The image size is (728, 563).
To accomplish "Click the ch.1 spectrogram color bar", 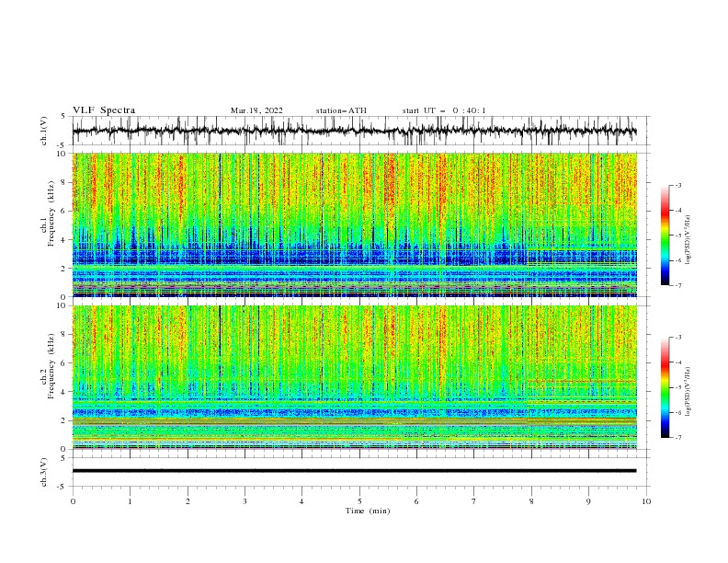I will (x=665, y=236).
